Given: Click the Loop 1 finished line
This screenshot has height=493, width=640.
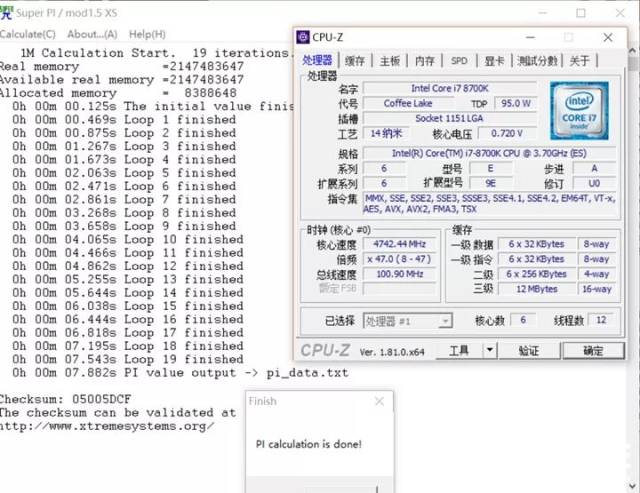Looking at the screenshot, I should click(x=124, y=120).
